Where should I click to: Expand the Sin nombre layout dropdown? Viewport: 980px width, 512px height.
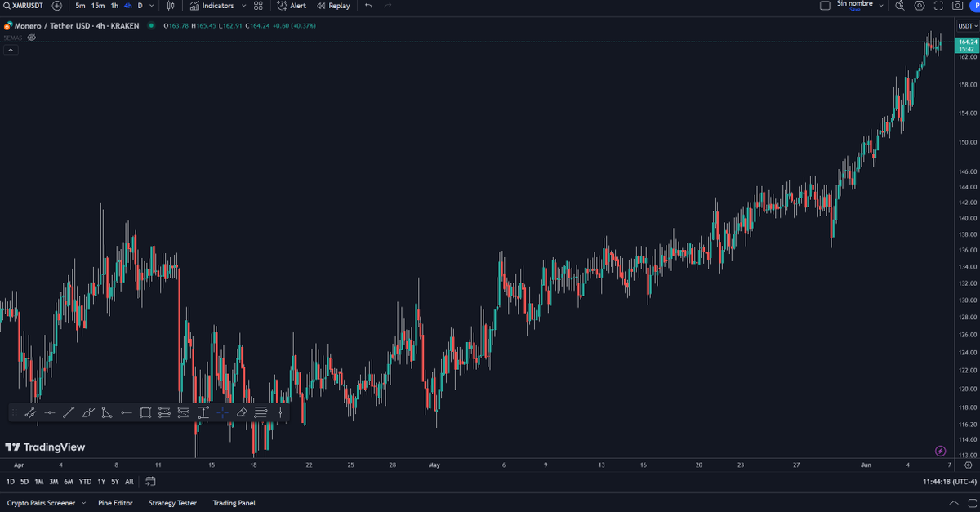coord(881,5)
